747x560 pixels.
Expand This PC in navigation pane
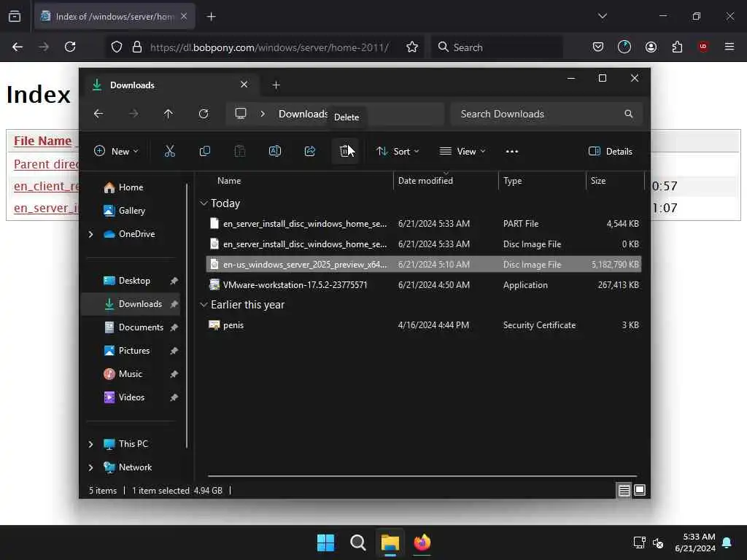pyautogui.click(x=90, y=444)
